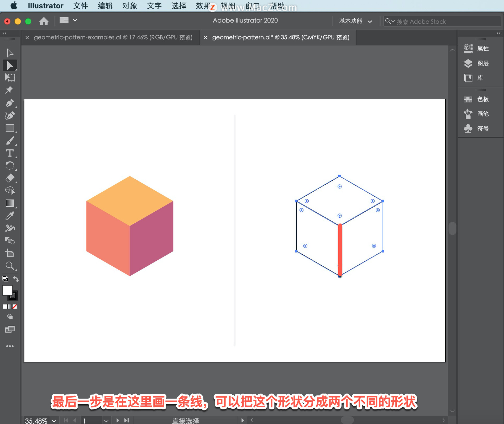Swap fill and stroke colors

[x=16, y=279]
